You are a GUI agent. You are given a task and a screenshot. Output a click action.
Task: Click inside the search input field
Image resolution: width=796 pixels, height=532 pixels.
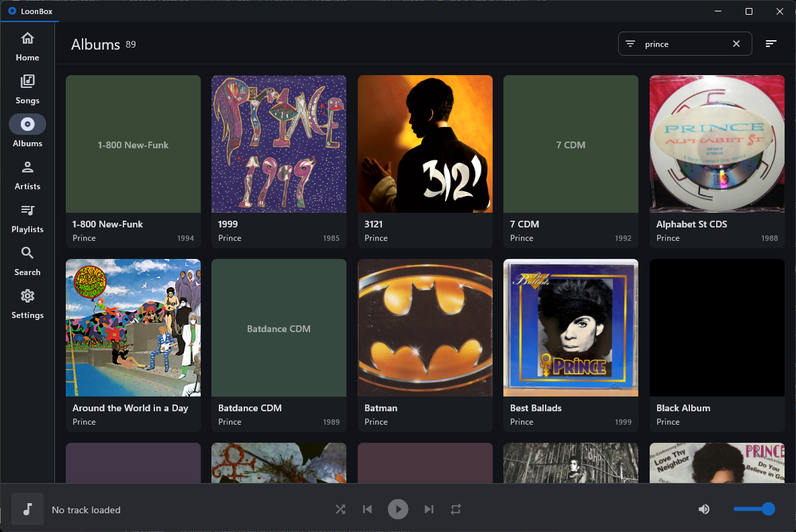pyautogui.click(x=678, y=44)
